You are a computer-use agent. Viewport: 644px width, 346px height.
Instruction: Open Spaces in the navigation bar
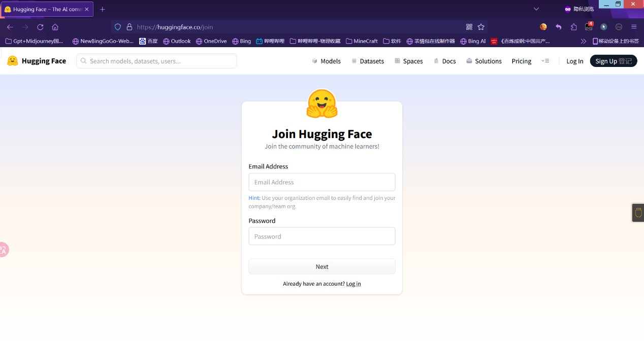point(408,61)
